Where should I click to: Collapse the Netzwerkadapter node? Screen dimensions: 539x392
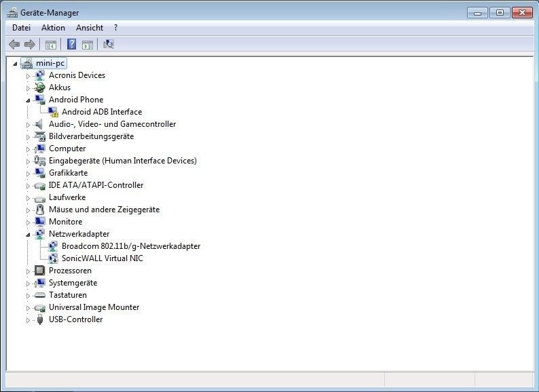click(28, 235)
